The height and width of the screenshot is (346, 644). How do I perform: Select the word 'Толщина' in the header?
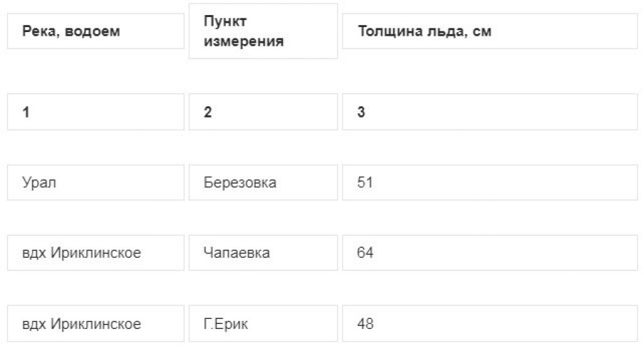tap(390, 31)
